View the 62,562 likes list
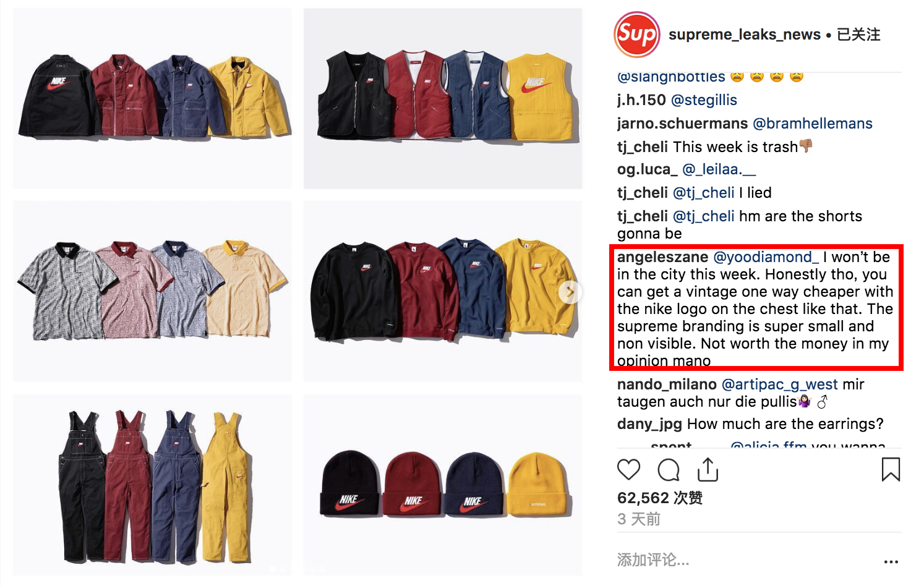The height and width of the screenshot is (586, 924). pos(659,498)
